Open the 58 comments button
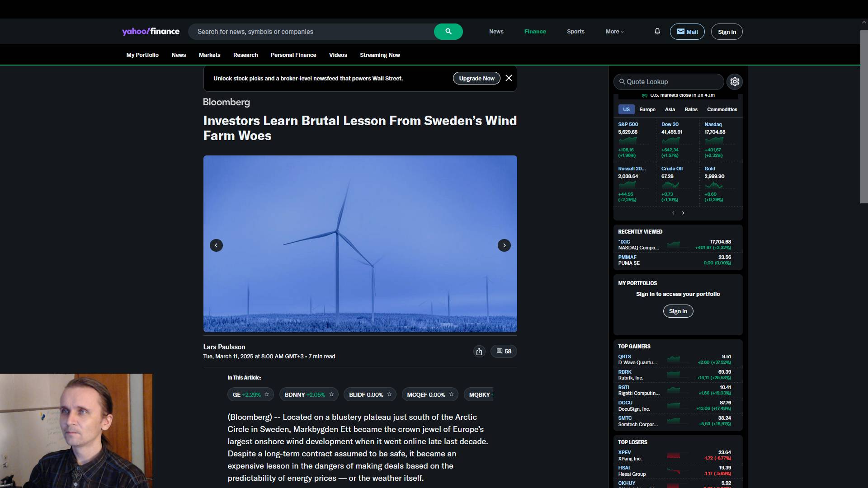 coord(504,352)
